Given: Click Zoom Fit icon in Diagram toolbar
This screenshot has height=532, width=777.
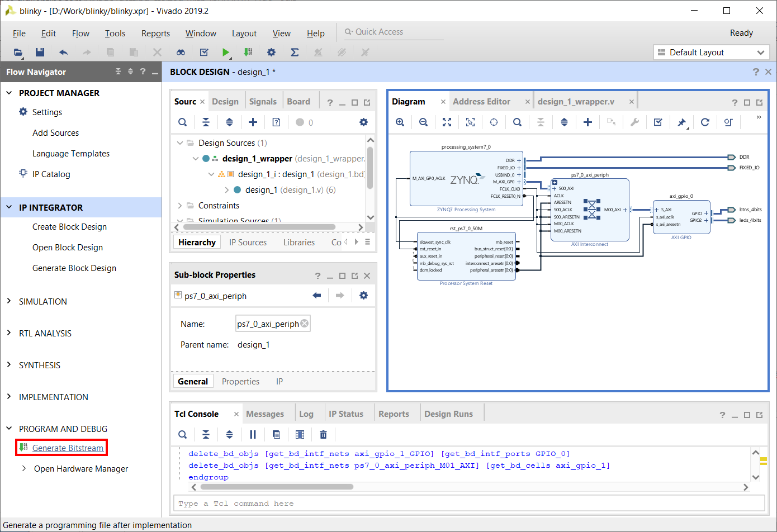Looking at the screenshot, I should click(x=447, y=122).
